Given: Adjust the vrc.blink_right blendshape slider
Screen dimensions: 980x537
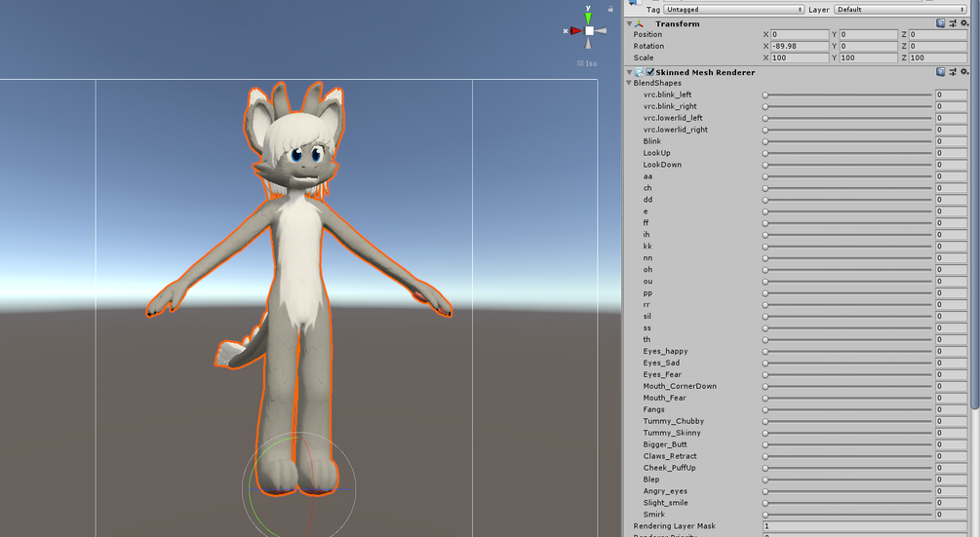Looking at the screenshot, I should [x=846, y=107].
